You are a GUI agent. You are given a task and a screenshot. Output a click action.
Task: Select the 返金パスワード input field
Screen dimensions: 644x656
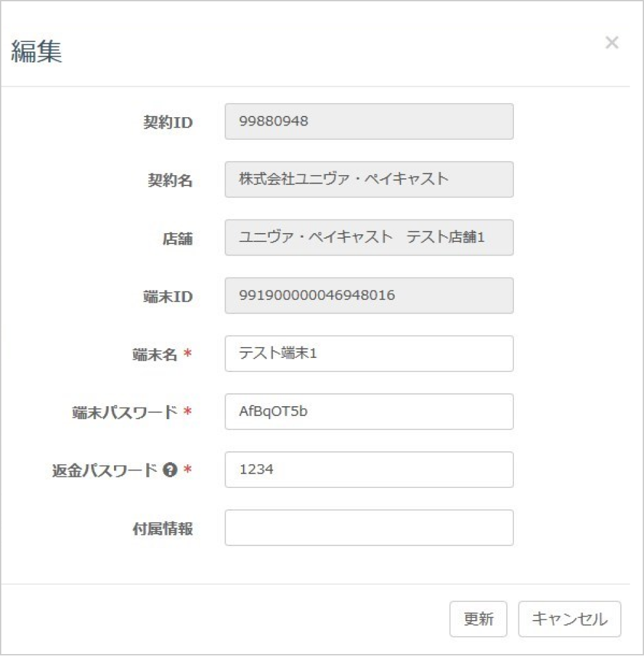tap(369, 469)
